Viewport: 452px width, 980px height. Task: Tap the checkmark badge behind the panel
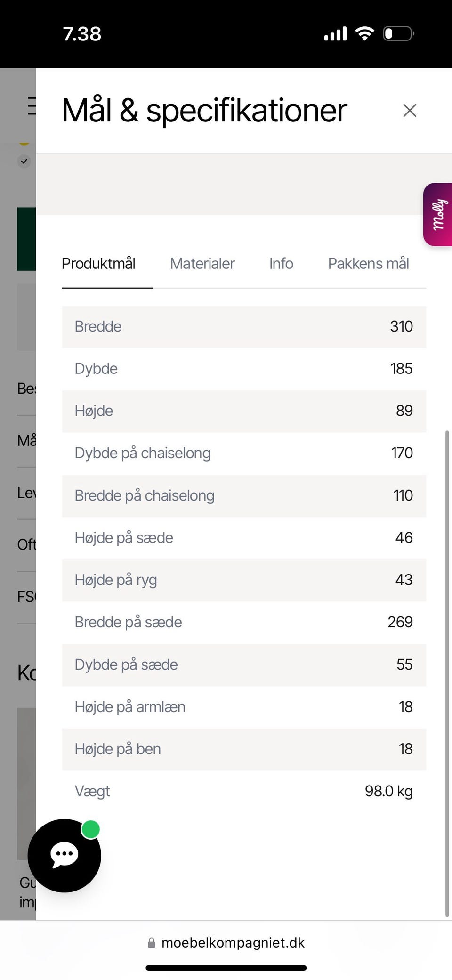pos(24,162)
